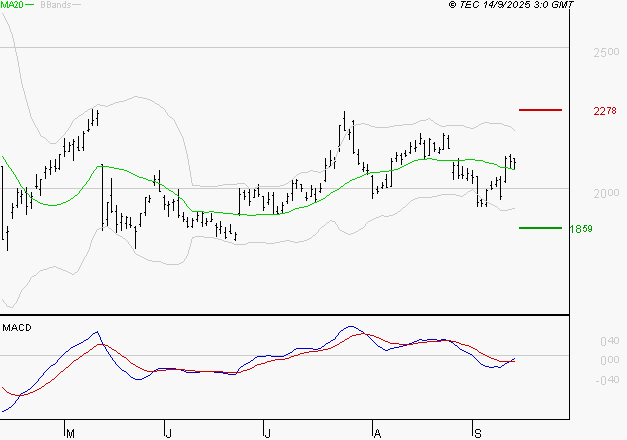Click the 2278 resistance price label

coord(604,110)
